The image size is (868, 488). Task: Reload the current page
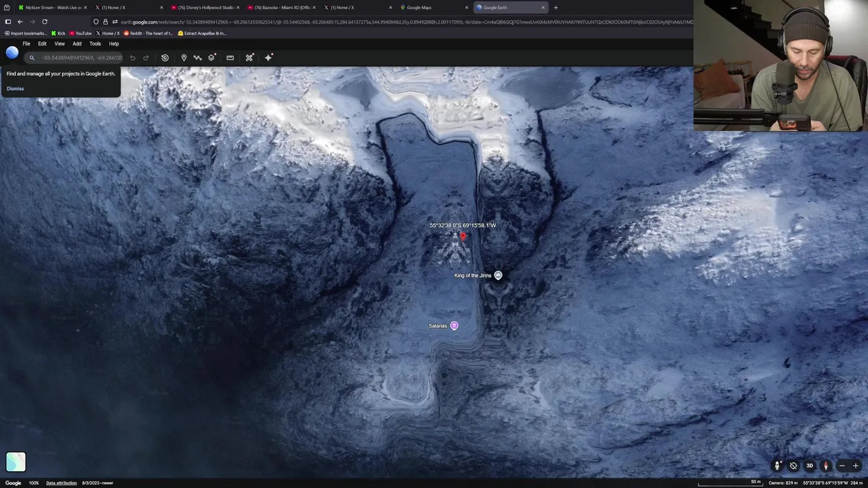pos(45,22)
